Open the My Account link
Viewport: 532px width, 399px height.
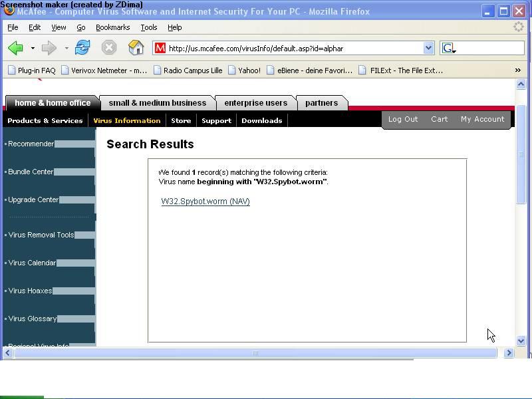483,119
